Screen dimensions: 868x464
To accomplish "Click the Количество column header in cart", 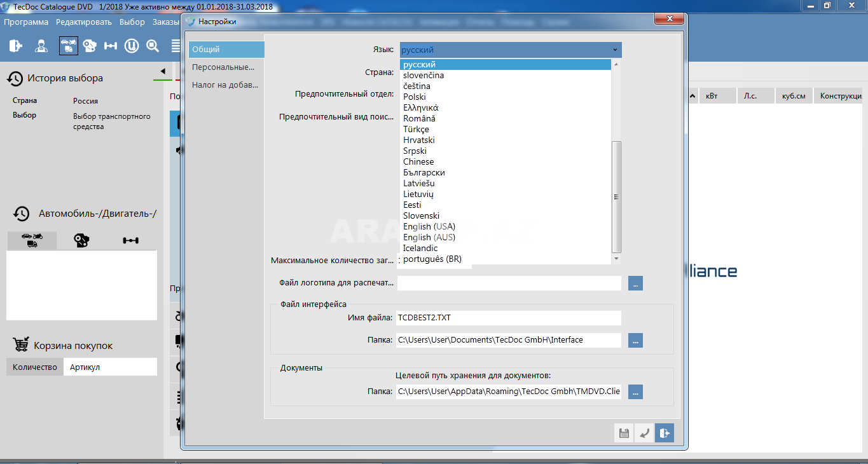I will pos(35,367).
